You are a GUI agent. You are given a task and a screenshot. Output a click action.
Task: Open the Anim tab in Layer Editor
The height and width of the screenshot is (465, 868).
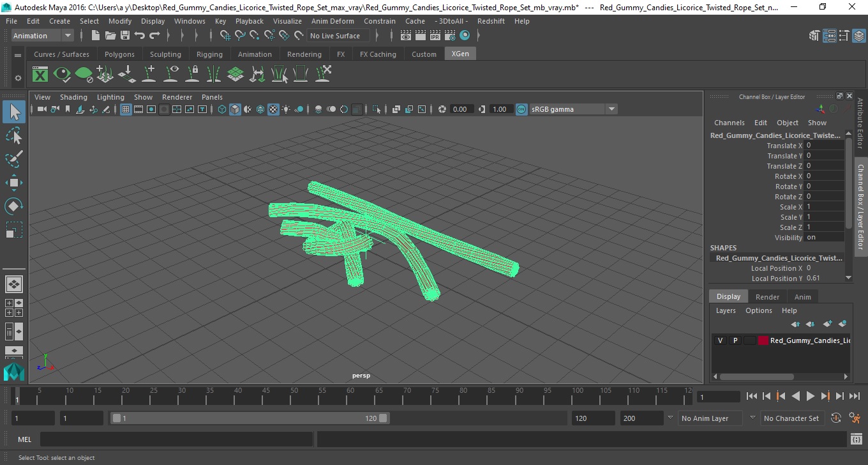click(802, 296)
